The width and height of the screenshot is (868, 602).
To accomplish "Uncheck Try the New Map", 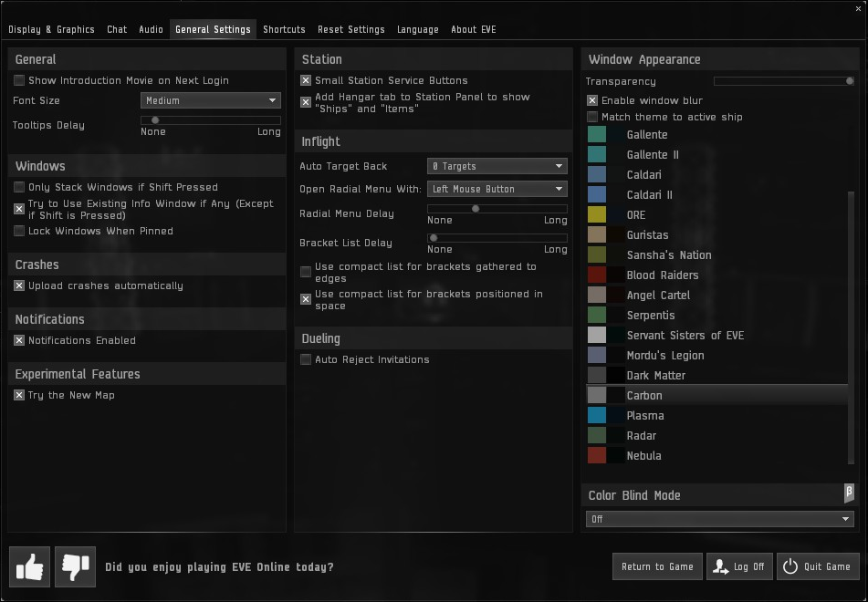I will (19, 395).
